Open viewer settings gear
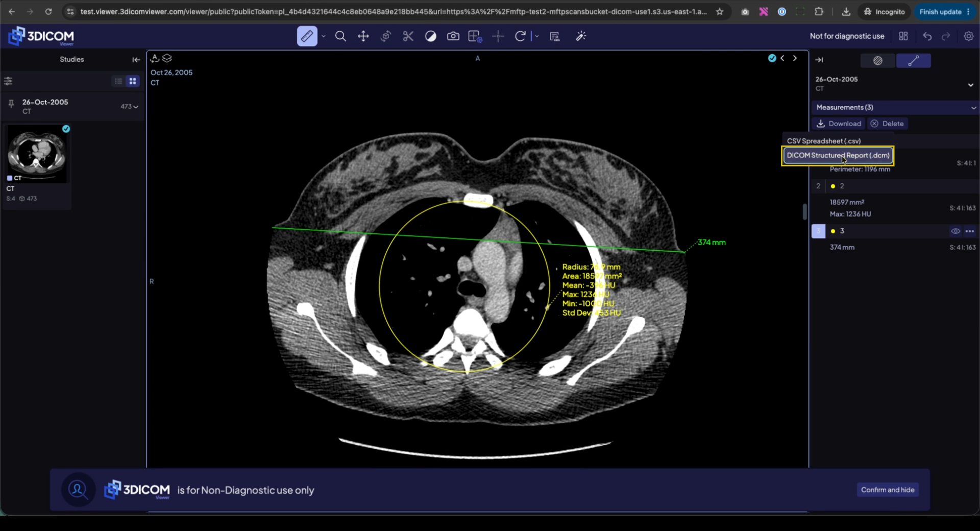This screenshot has width=980, height=531. point(968,36)
